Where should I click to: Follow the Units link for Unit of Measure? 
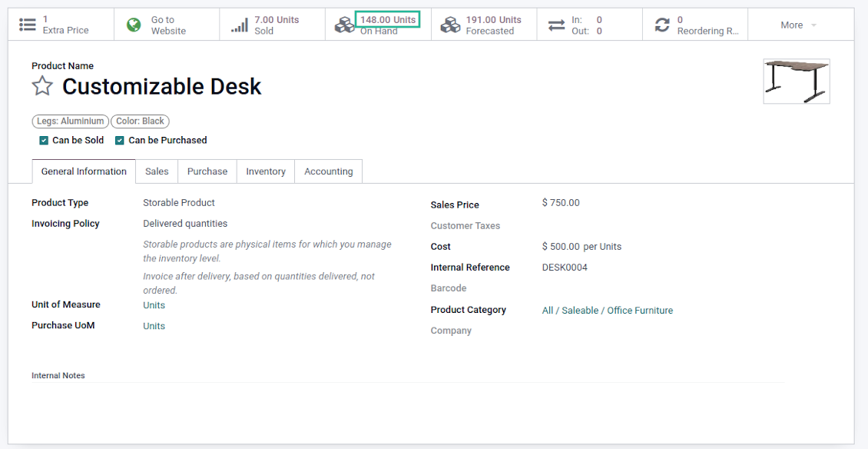(154, 305)
